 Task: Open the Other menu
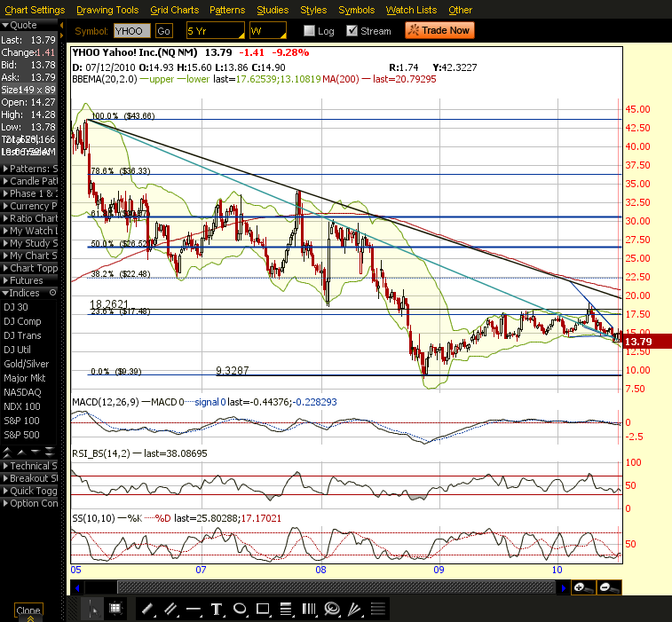[461, 10]
